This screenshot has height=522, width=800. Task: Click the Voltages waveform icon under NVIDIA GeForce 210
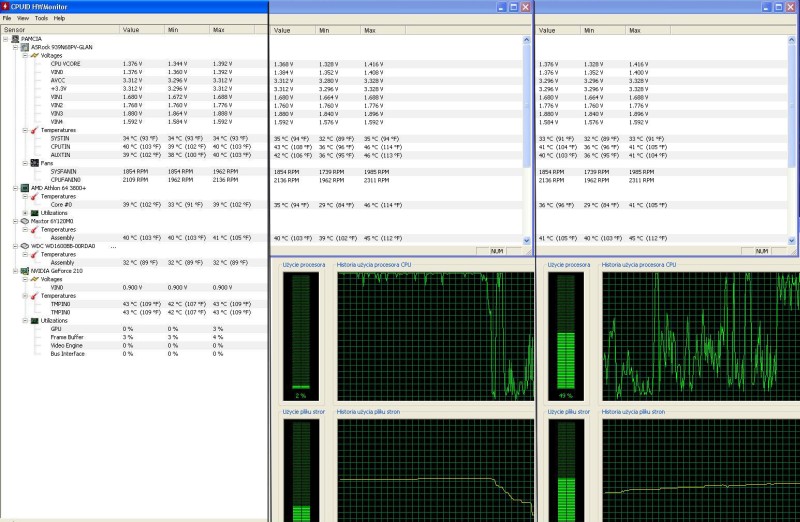34,279
